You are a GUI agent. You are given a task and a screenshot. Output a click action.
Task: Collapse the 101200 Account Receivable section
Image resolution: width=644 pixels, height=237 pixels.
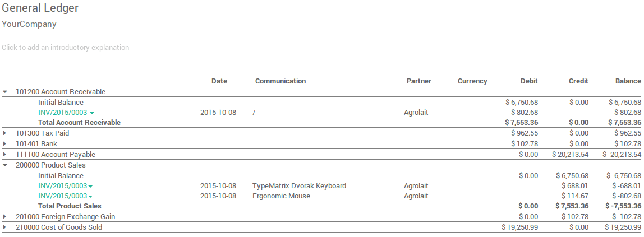click(5, 91)
